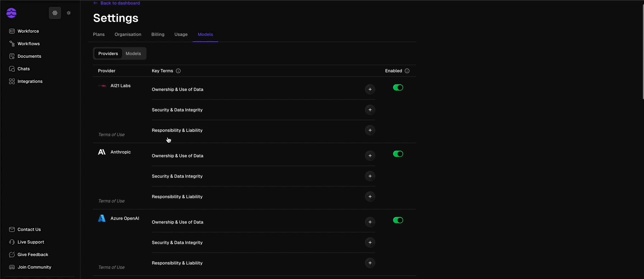Click the Provider column header
644x279 pixels.
(x=107, y=71)
